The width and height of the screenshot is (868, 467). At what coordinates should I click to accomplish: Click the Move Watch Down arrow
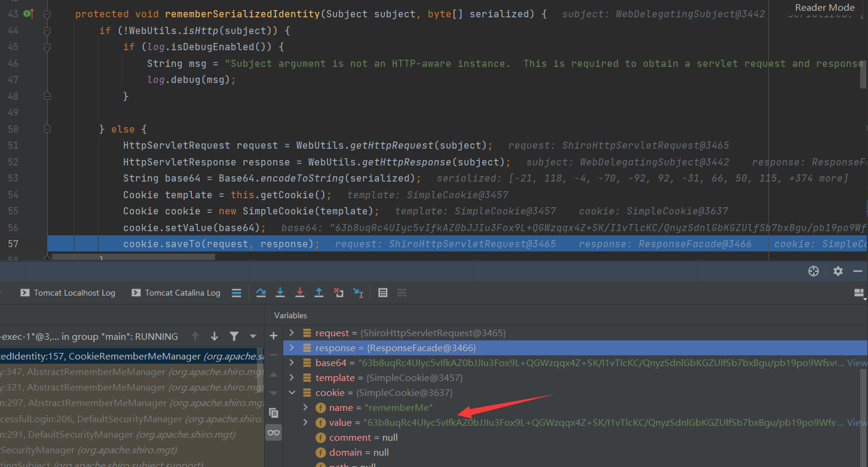tap(274, 394)
